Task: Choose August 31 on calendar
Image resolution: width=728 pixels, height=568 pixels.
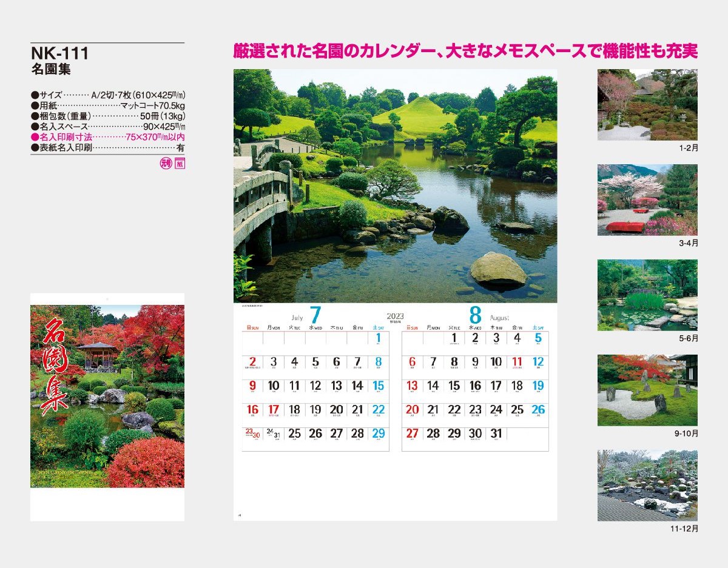Action: 496,434
